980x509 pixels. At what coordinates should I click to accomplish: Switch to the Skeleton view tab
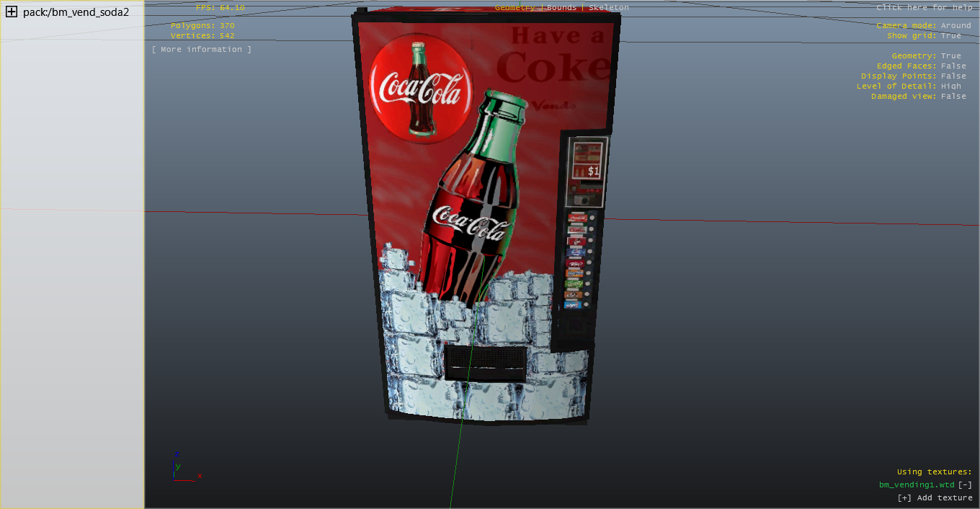pyautogui.click(x=608, y=7)
